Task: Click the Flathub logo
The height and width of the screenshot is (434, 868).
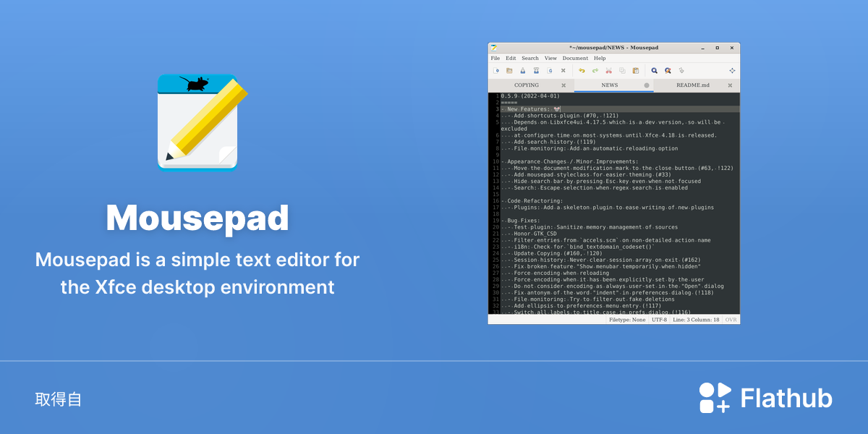Action: 765,398
